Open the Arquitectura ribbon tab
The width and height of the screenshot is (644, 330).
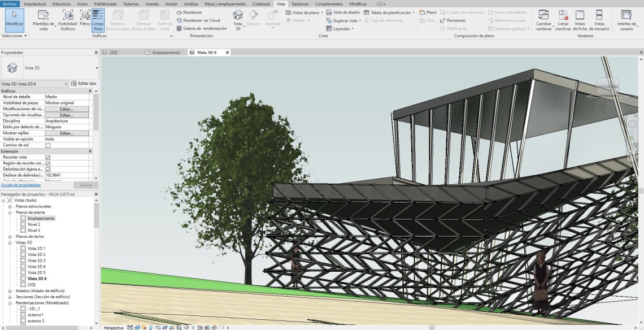tap(35, 4)
